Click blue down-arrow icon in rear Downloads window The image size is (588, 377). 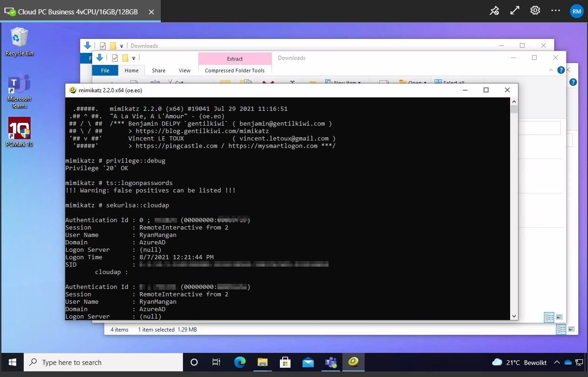coord(88,45)
